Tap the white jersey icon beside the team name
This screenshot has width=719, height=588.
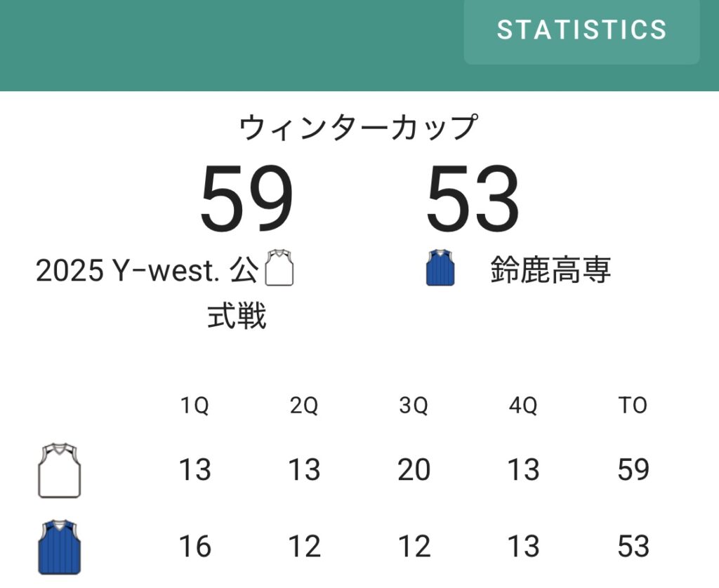[x=279, y=267]
